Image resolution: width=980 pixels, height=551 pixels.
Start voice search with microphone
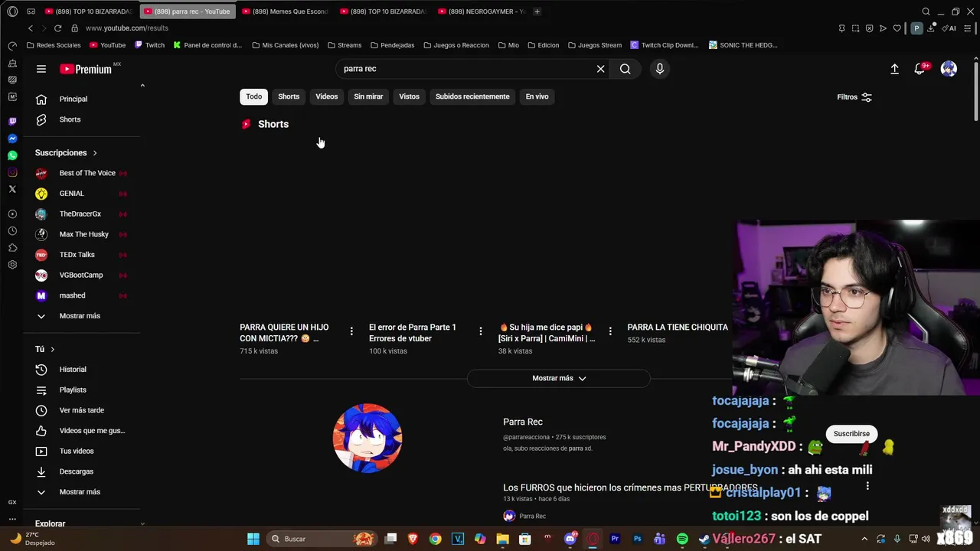660,69
